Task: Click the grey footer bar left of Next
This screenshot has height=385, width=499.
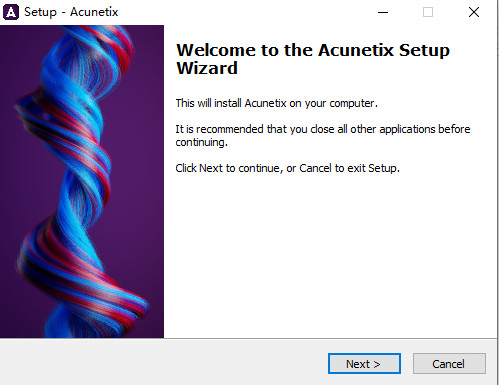Action: (163, 363)
